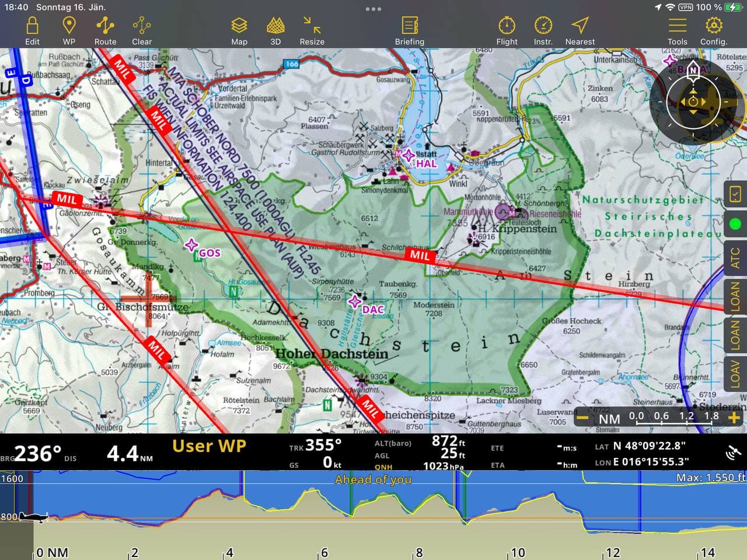
Task: Clear the current route
Action: tap(141, 30)
